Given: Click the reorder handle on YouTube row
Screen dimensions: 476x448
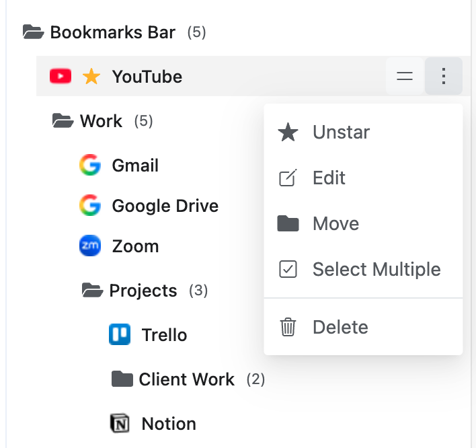Looking at the screenshot, I should point(405,76).
